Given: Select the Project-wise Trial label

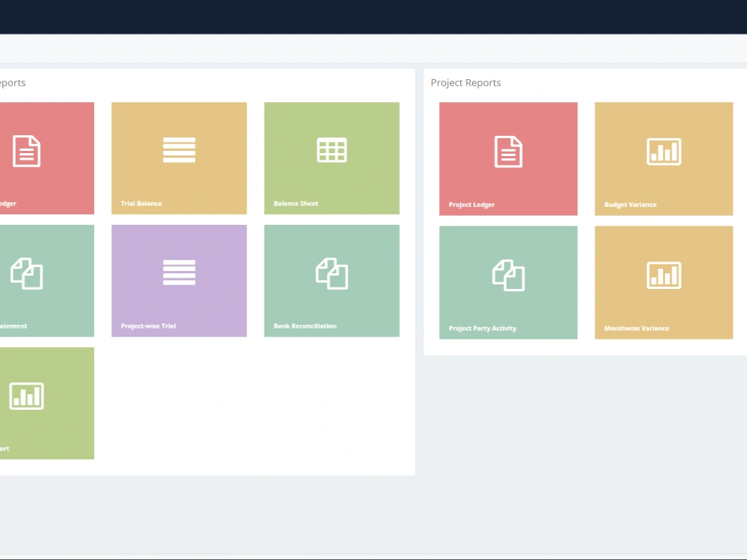Looking at the screenshot, I should [148, 326].
